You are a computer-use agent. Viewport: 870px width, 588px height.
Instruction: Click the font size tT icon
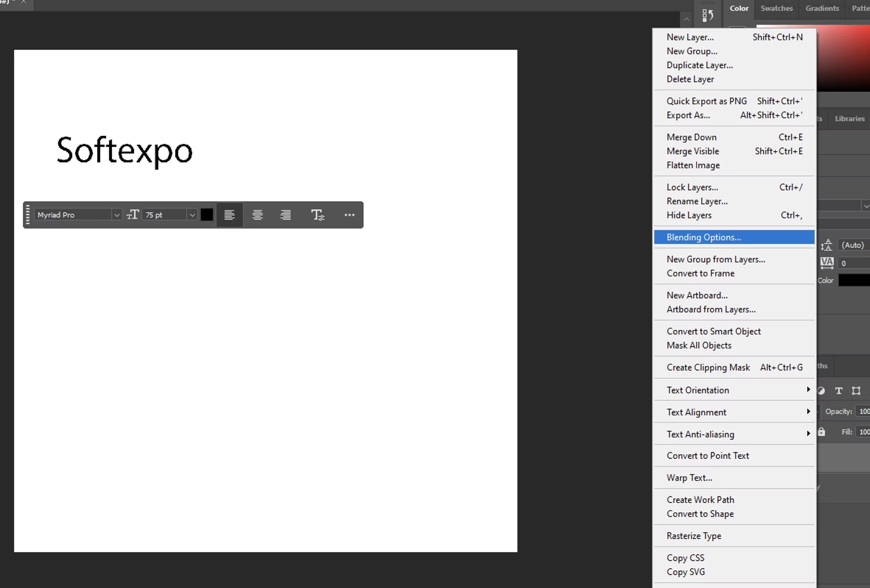pos(132,215)
